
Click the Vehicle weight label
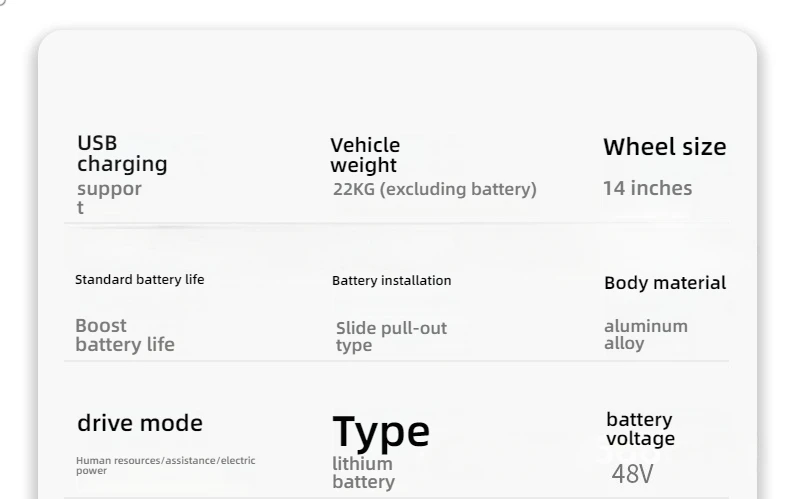pyautogui.click(x=365, y=155)
